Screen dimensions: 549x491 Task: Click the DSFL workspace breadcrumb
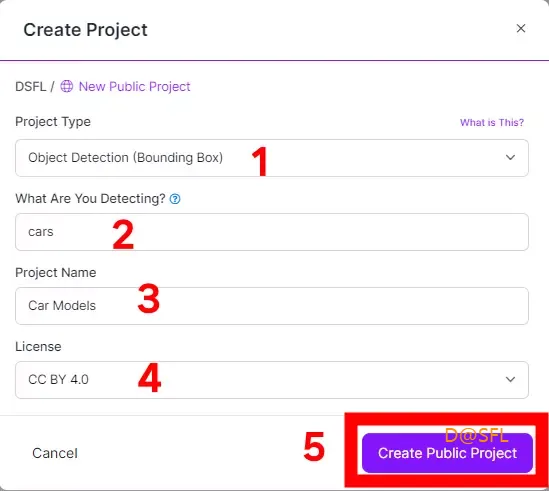click(30, 87)
